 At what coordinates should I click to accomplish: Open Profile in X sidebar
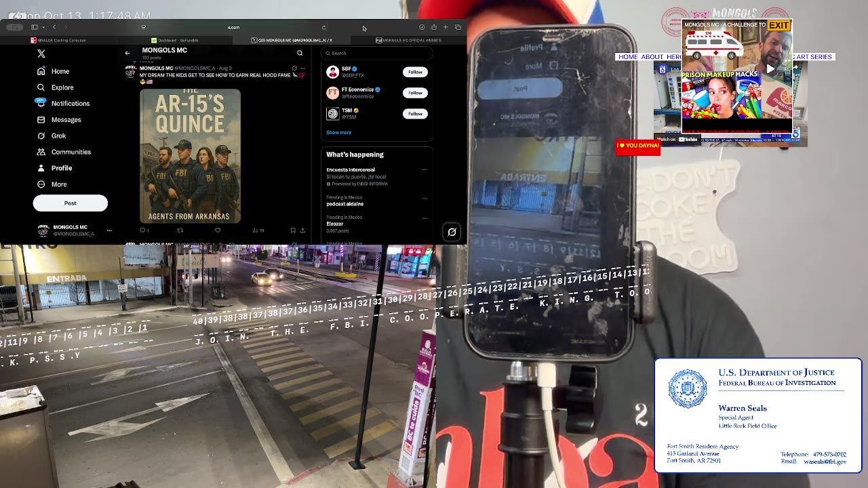click(55, 168)
